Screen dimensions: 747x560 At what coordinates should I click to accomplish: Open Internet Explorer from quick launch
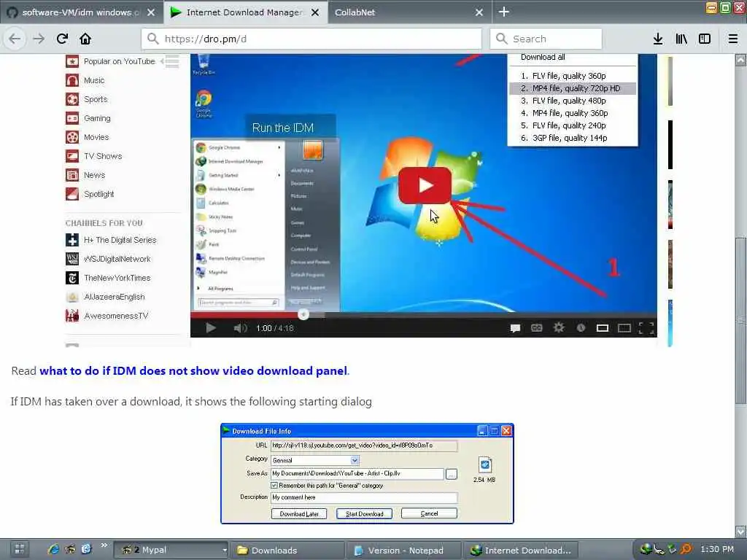[x=53, y=549]
